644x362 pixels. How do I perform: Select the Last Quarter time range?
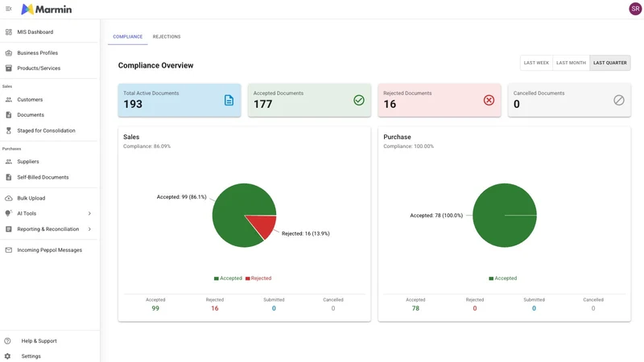pyautogui.click(x=610, y=63)
